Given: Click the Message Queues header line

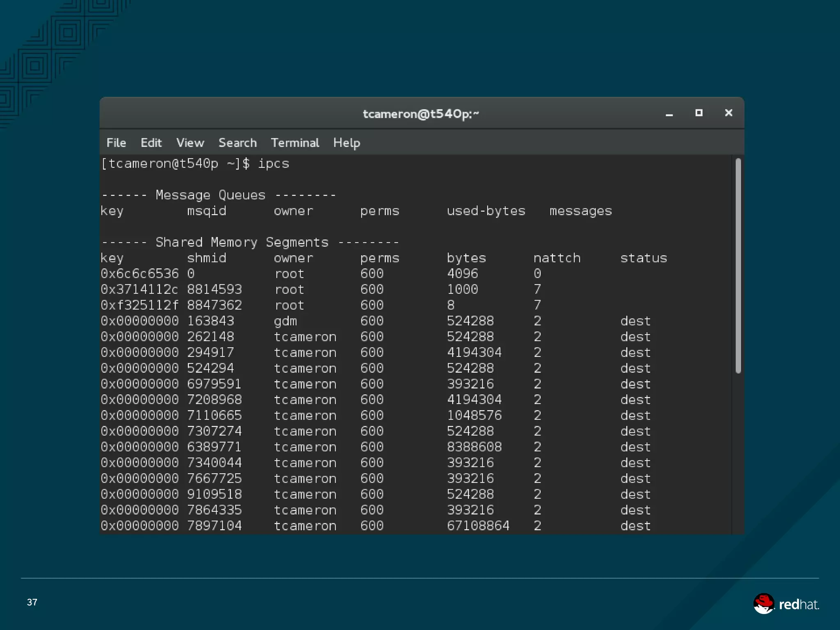Looking at the screenshot, I should tap(218, 195).
